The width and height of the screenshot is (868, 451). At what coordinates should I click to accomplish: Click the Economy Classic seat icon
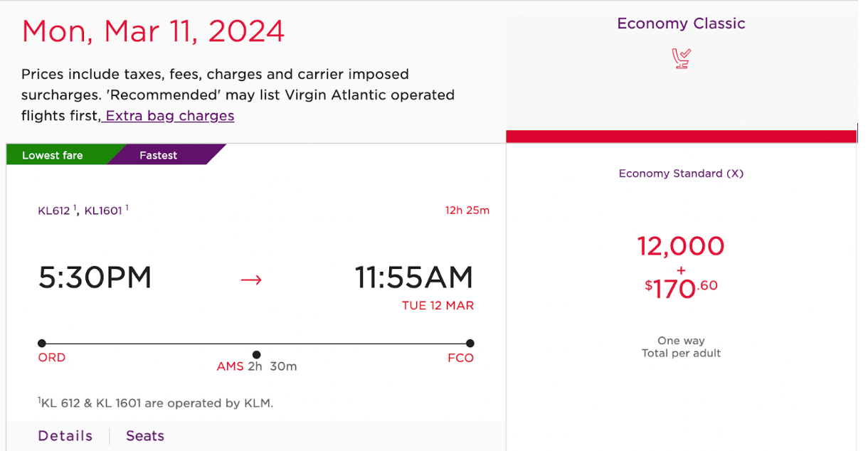pos(682,58)
